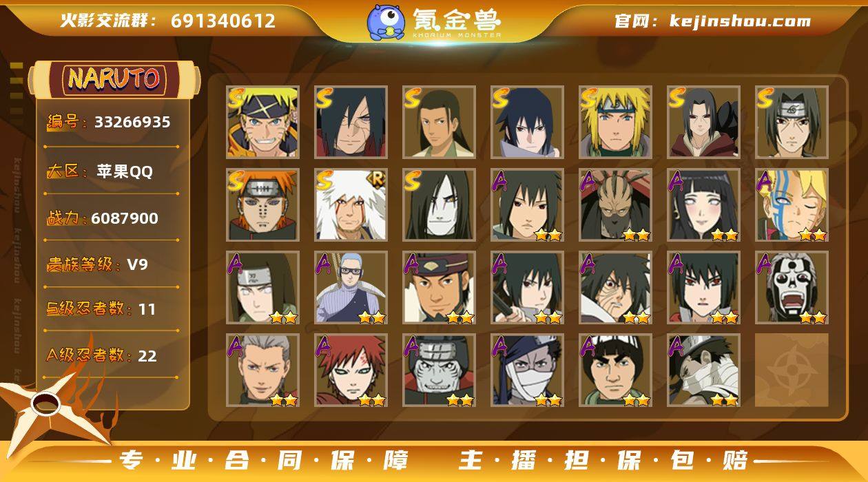Select the empty shuriken slot
This screenshot has width=868, height=482.
click(x=792, y=370)
